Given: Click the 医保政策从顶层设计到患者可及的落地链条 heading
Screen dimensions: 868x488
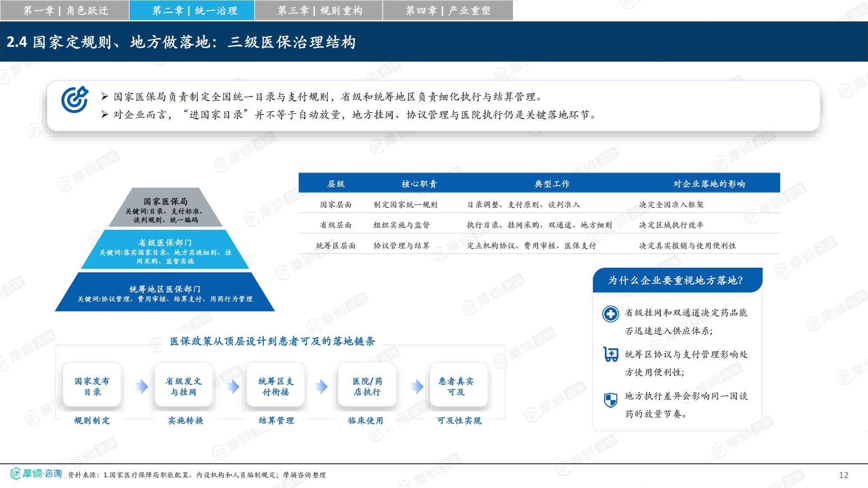Looking at the screenshot, I should point(273,341).
